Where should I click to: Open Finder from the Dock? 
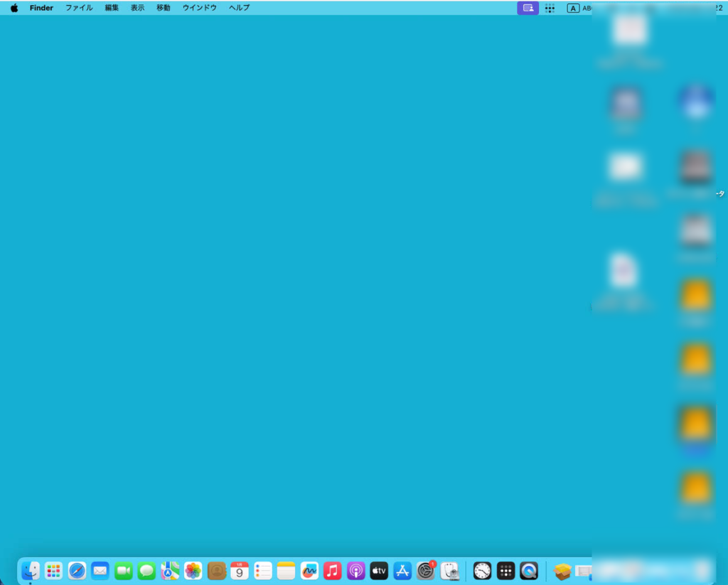tap(31, 570)
